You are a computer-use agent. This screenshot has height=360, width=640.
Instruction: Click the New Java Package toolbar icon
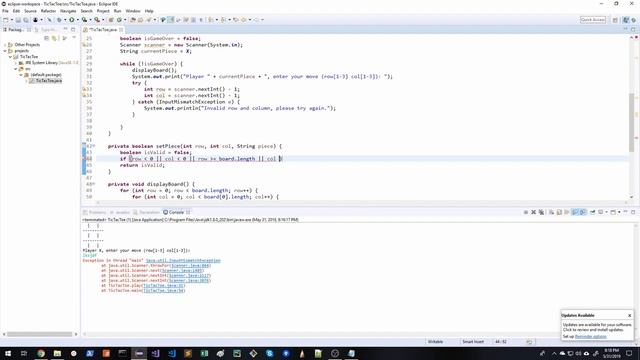[111, 20]
